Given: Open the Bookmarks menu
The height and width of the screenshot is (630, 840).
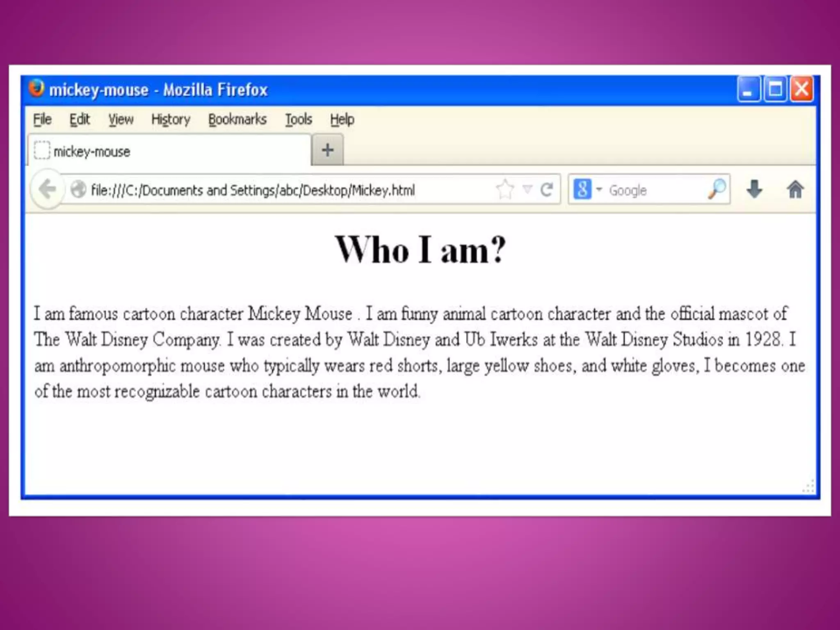Looking at the screenshot, I should pyautogui.click(x=237, y=119).
